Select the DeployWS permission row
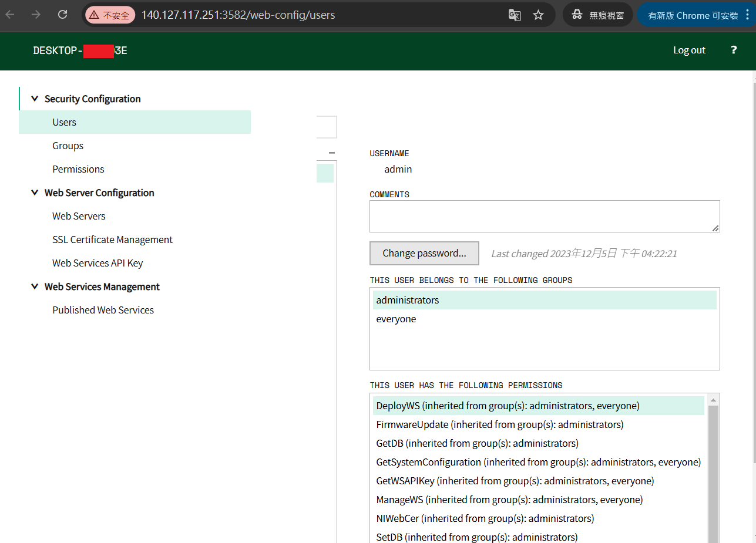 point(539,406)
